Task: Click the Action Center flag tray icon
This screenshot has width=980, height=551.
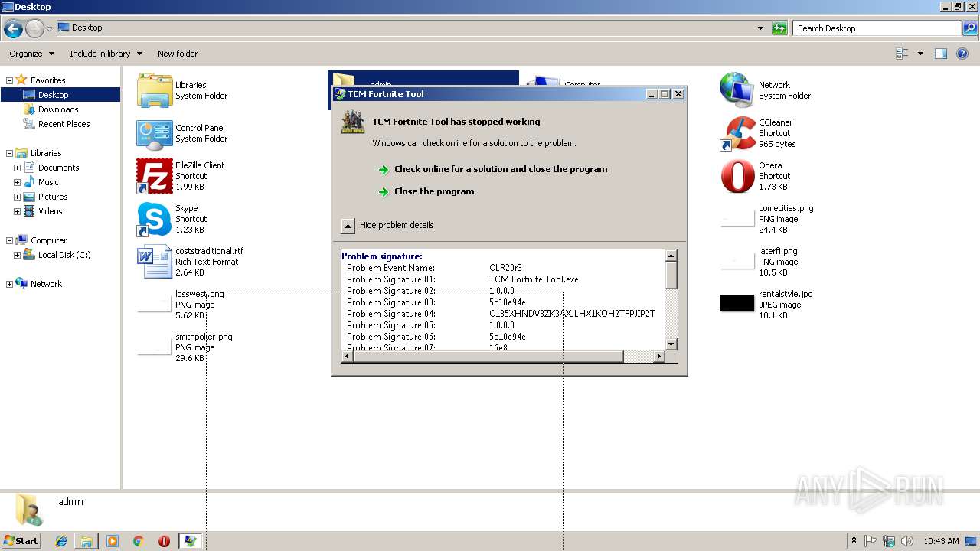Action: pyautogui.click(x=871, y=541)
